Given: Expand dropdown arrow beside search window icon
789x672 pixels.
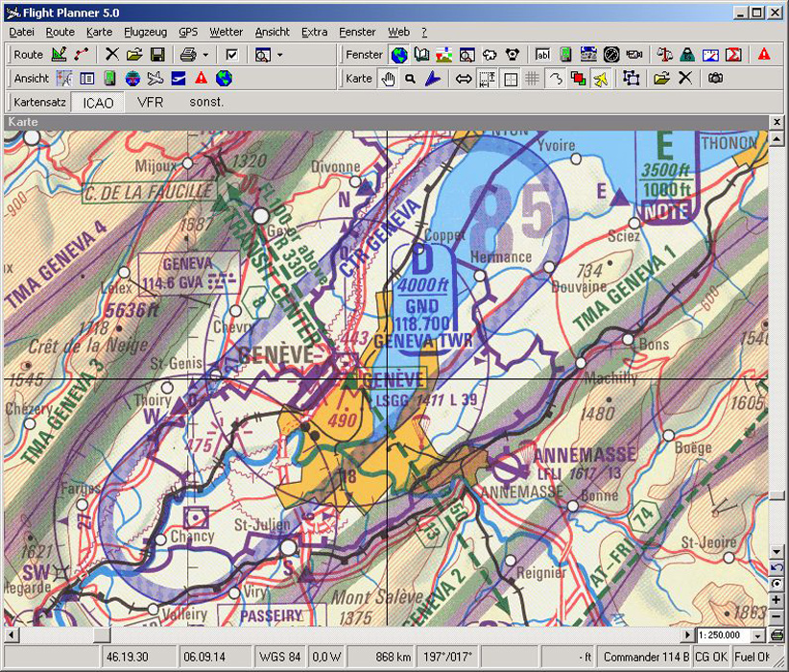Looking at the screenshot, I should (279, 55).
